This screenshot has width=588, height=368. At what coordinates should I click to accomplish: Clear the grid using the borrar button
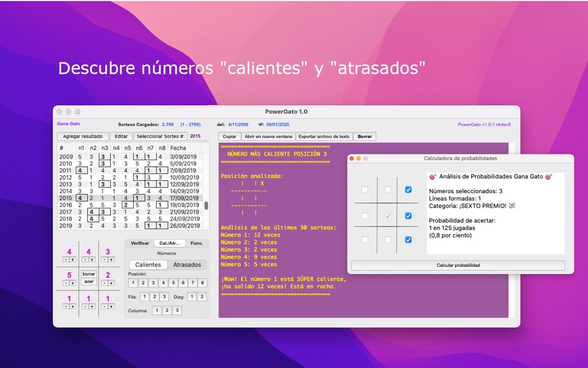(x=89, y=274)
